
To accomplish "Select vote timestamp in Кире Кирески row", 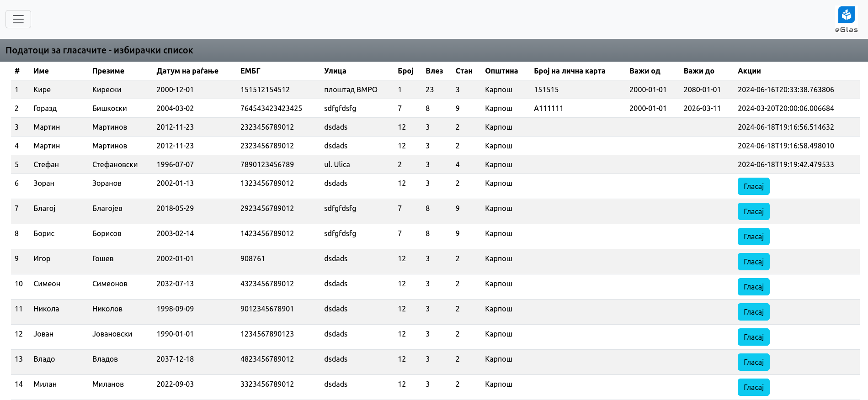I will pyautogui.click(x=785, y=89).
